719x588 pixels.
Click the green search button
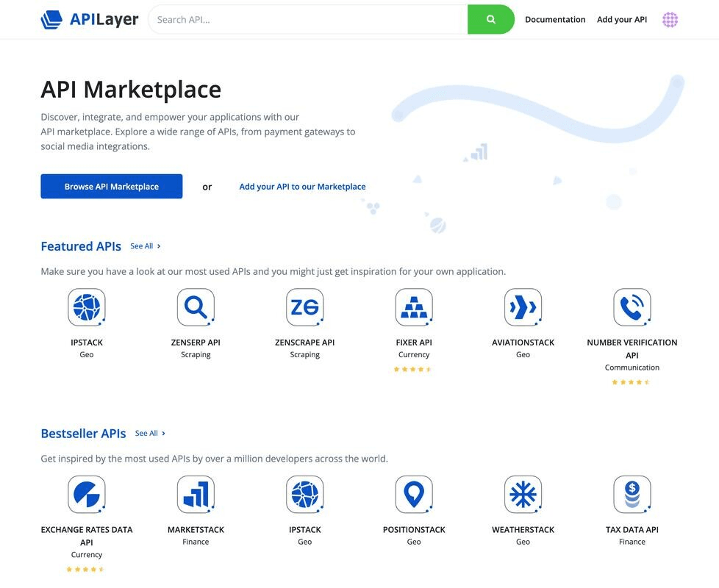click(x=490, y=18)
